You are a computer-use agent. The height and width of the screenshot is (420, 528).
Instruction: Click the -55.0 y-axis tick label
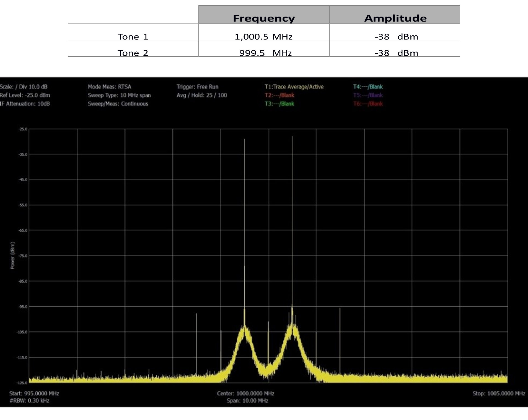23,205
